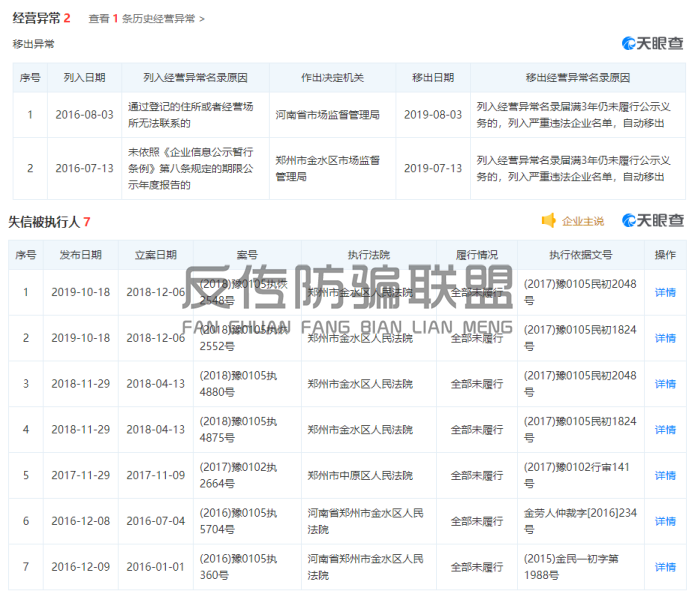Viewport: 694px width, 599px height.
Task: Open 详情 for case (2018)豫0105执2552号
Action: coord(664,339)
